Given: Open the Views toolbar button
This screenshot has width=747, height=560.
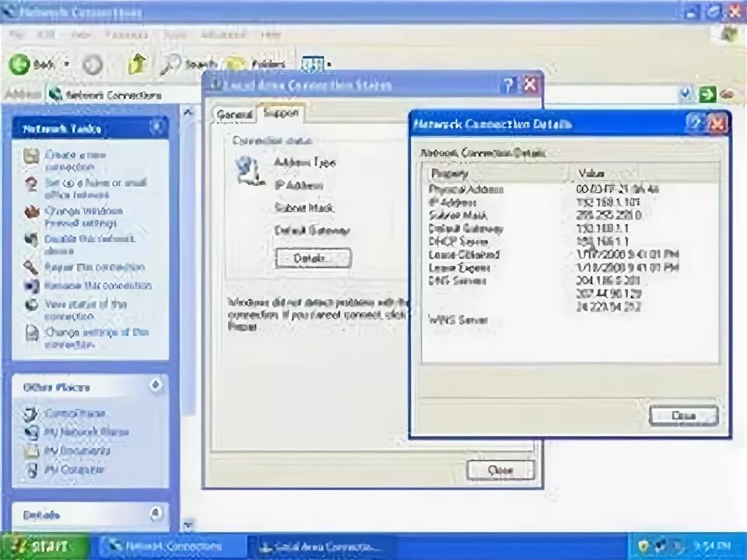Looking at the screenshot, I should 316,65.
